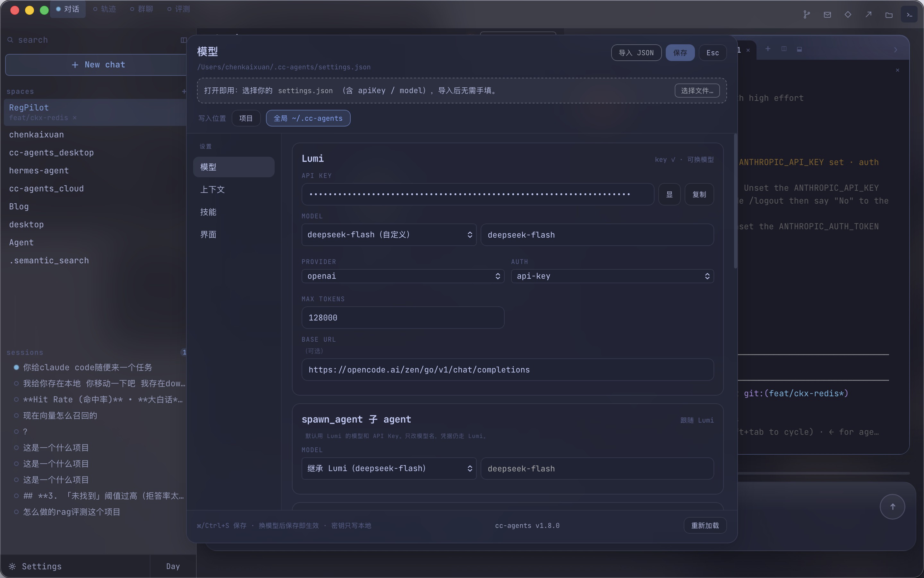Click the Settings gear at the bottom left
This screenshot has height=578, width=924.
tap(12, 566)
